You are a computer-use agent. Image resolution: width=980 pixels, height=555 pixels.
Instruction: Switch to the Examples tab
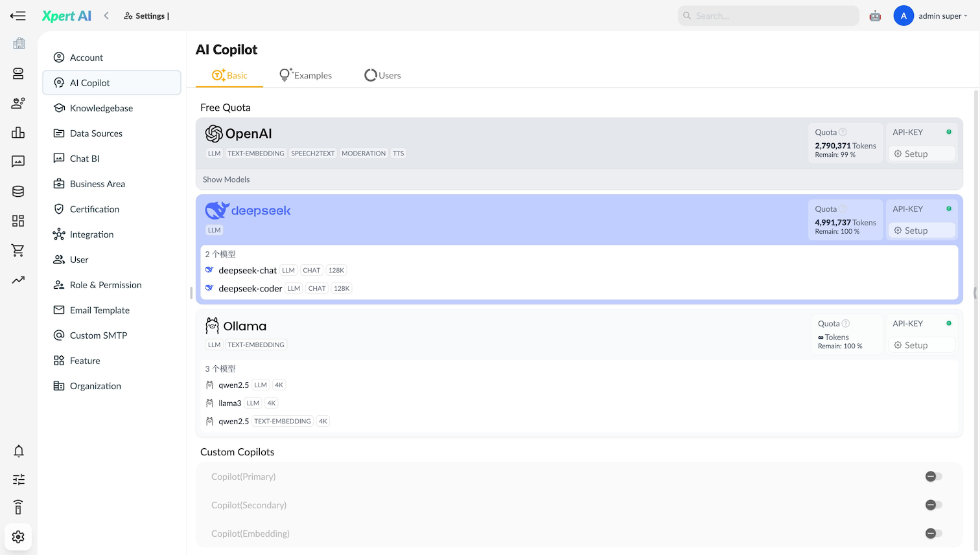point(306,76)
